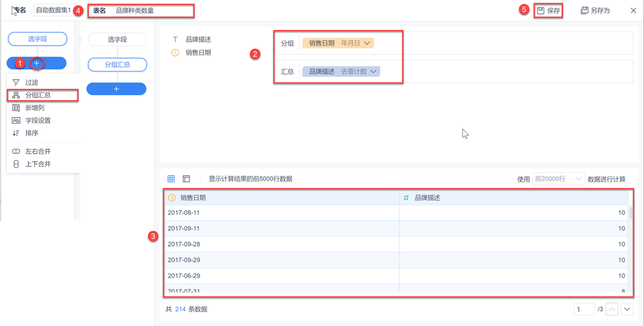644x326 pixels.
Task: Click the left-right merge icon
Action: click(16, 151)
